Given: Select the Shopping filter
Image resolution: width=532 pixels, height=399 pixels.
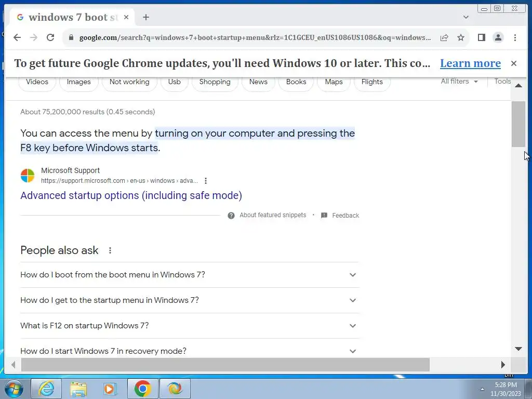Looking at the screenshot, I should [215, 82].
